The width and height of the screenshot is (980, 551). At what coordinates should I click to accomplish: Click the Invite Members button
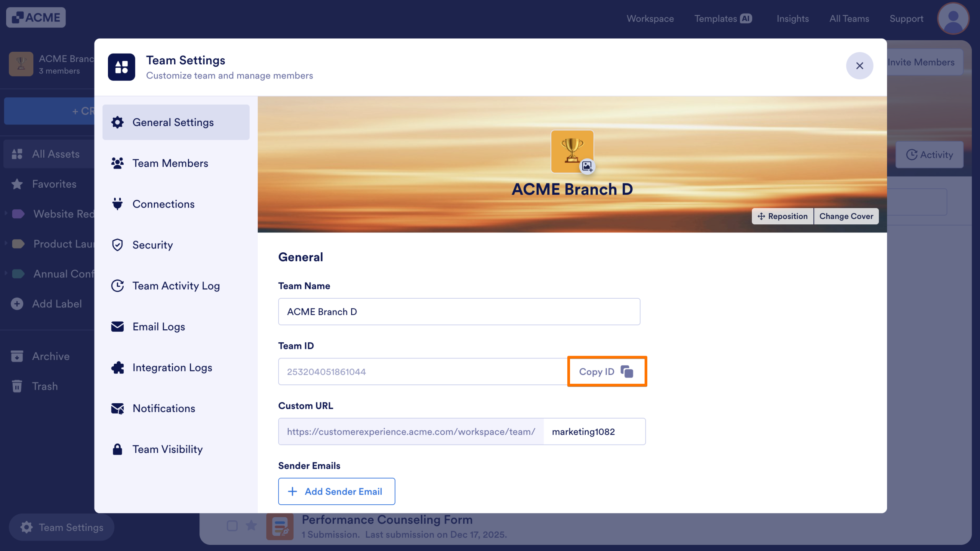pos(925,62)
